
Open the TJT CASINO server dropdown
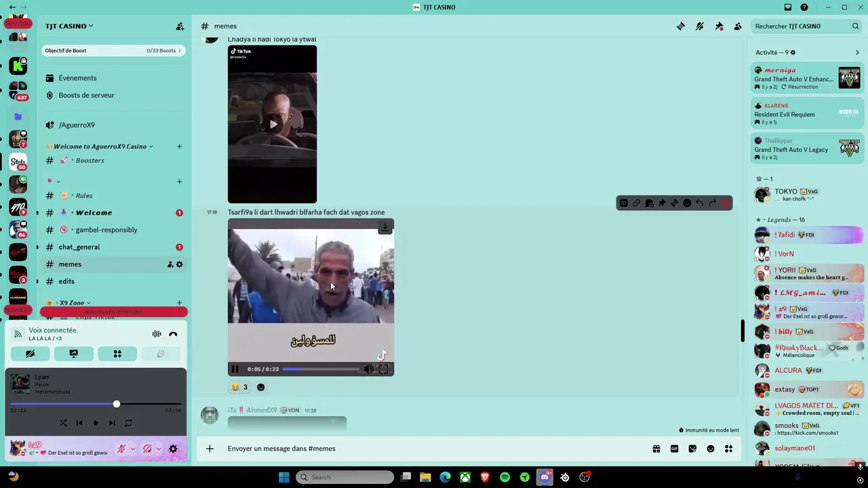pyautogui.click(x=69, y=26)
